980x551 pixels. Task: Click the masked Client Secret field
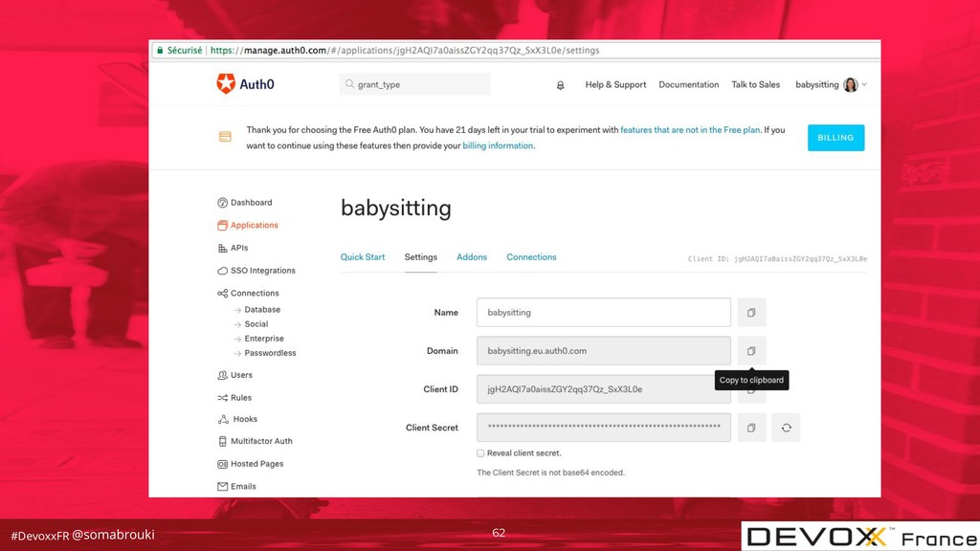604,428
